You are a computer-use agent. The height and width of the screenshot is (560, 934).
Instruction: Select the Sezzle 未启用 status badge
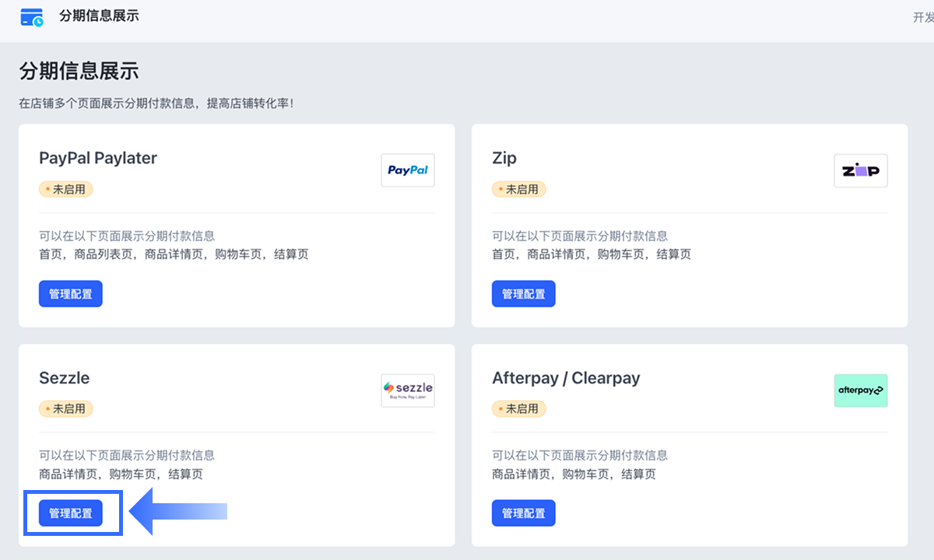pyautogui.click(x=66, y=408)
